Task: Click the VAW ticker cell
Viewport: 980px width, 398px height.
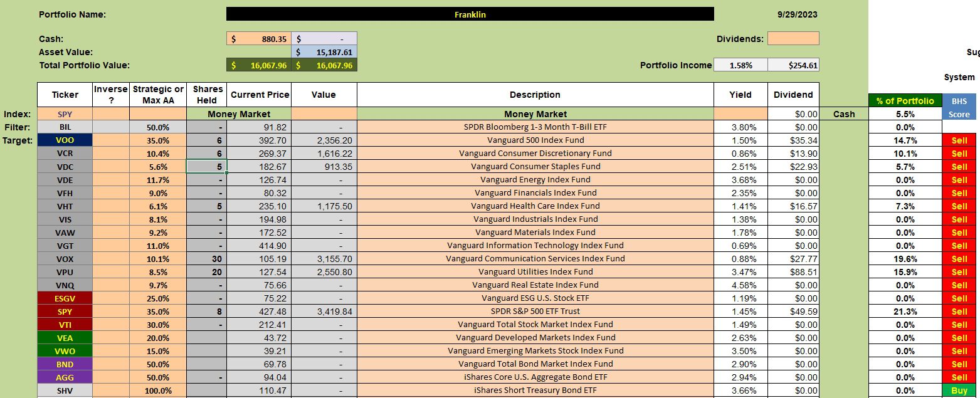Action: point(65,233)
